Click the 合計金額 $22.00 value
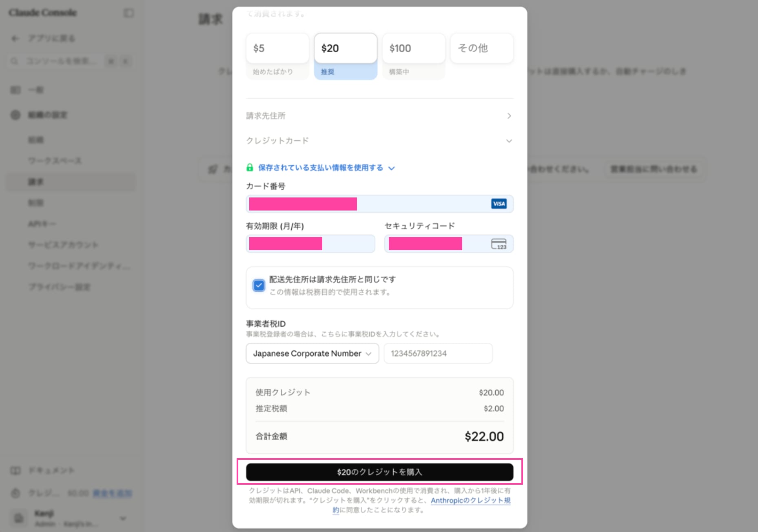The image size is (758, 532). pos(484,436)
